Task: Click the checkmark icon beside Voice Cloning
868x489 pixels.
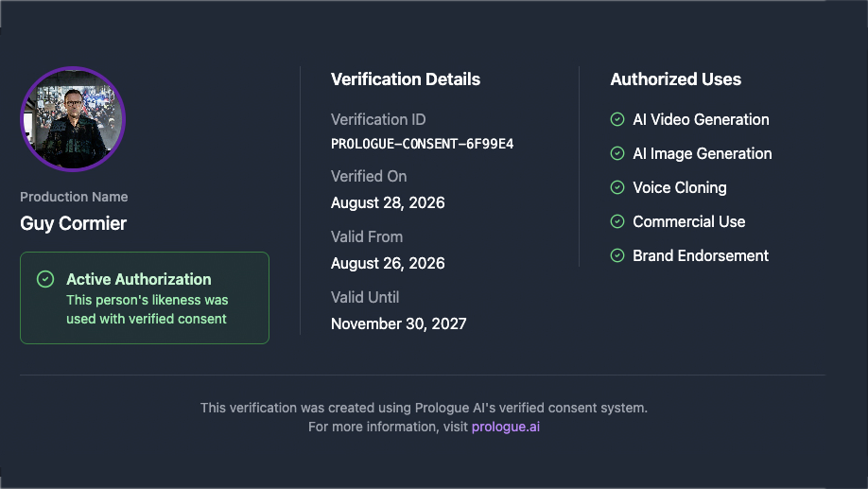Action: pos(617,187)
